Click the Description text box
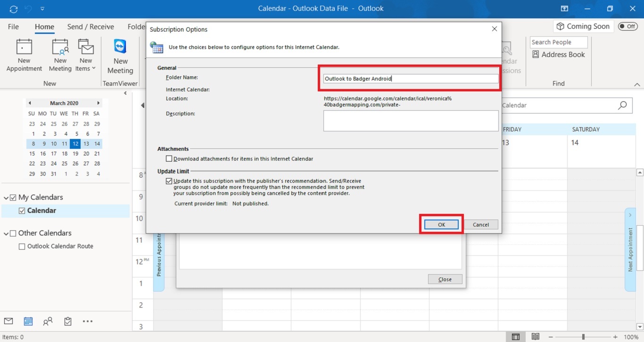The width and height of the screenshot is (644, 342). pos(411,121)
